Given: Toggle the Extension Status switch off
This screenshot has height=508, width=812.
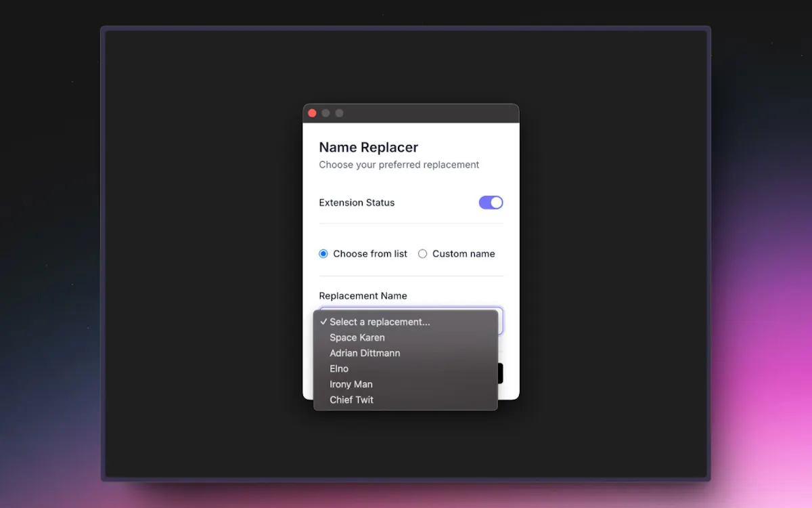Looking at the screenshot, I should click(491, 203).
